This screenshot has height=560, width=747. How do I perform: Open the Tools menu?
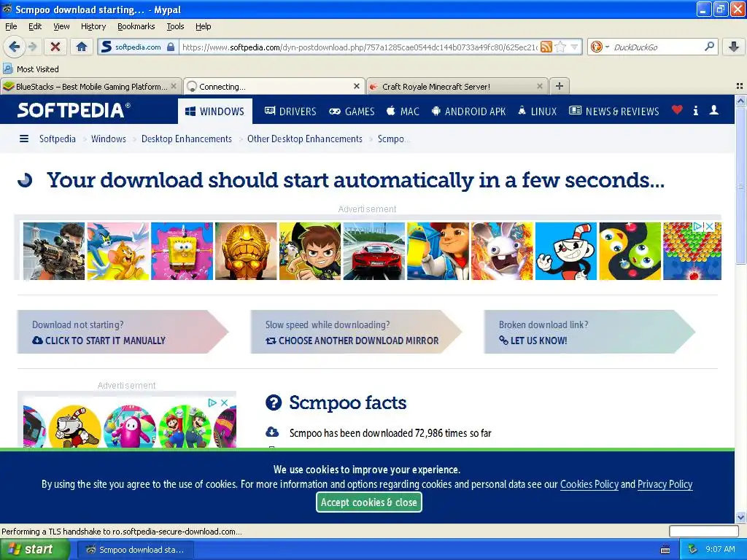(x=175, y=26)
